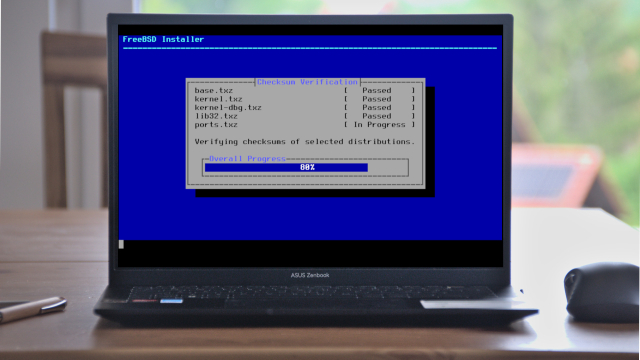
Task: Select the lib32.txz entry
Action: 216,116
